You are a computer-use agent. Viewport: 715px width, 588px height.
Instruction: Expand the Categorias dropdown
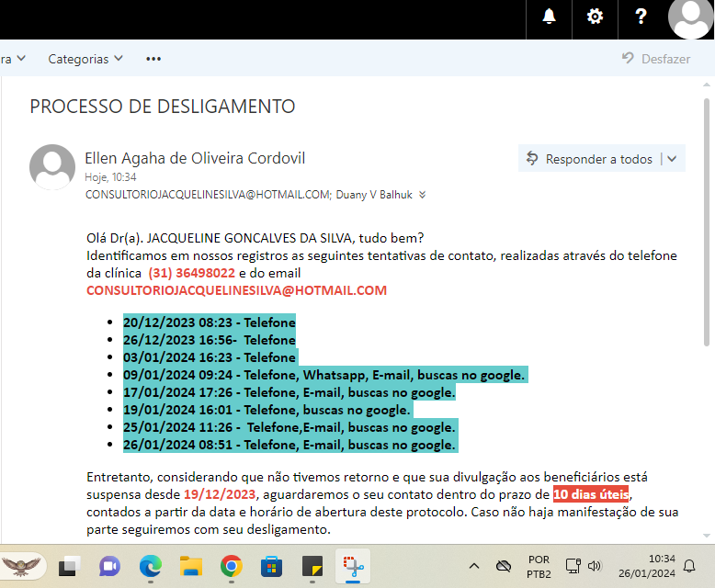pos(85,59)
